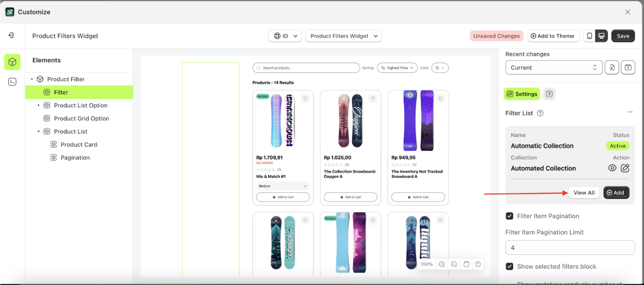Open the Settings tab
The width and height of the screenshot is (644, 285).
522,94
